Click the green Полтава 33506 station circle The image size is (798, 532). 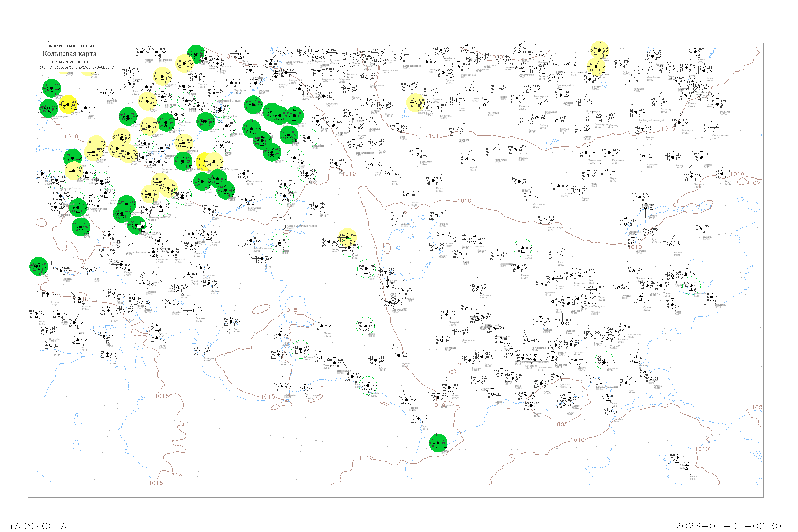click(x=52, y=88)
